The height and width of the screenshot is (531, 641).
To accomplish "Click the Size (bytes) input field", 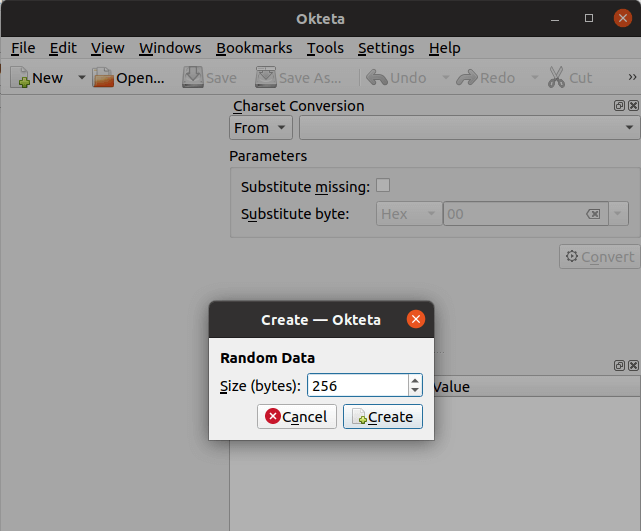I will [358, 385].
